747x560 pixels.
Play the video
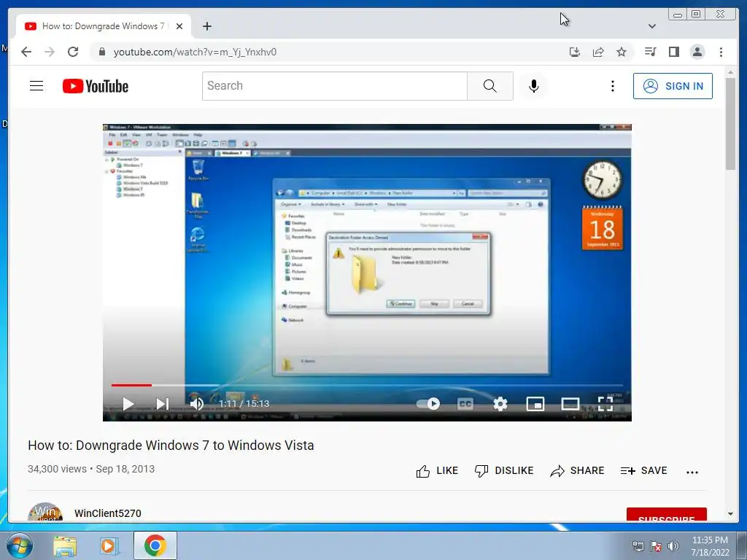point(128,404)
